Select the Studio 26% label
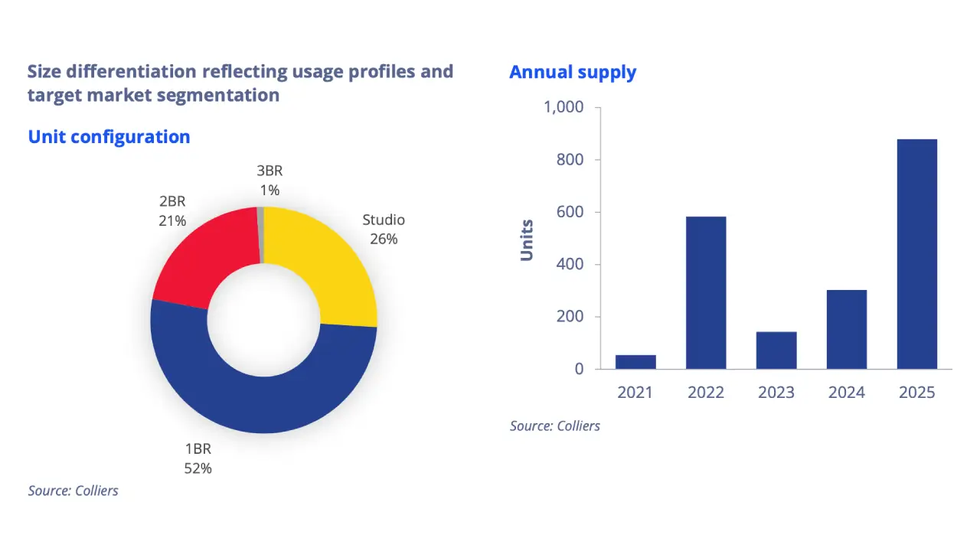 (x=384, y=230)
